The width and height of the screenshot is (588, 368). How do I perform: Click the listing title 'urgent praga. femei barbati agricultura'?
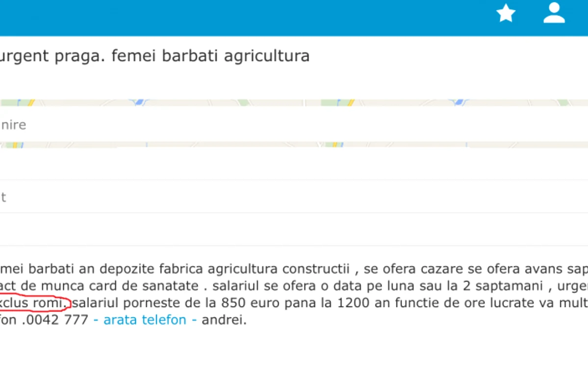(154, 56)
